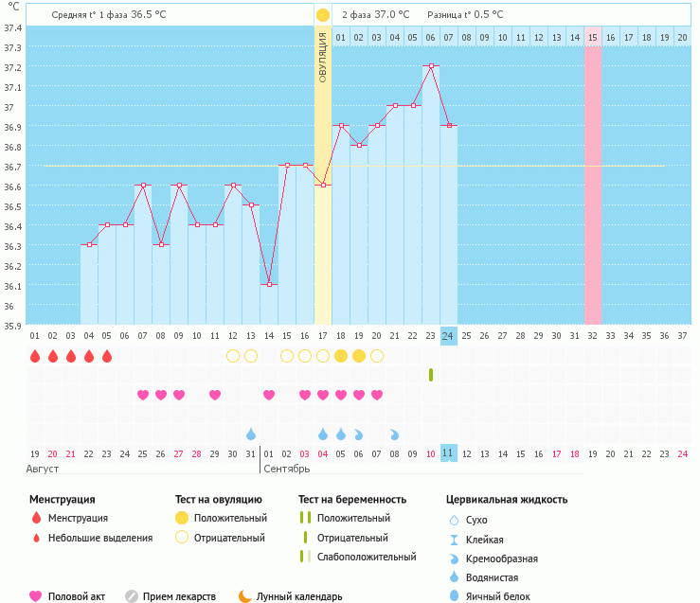Select the highlighted date 11 in September

click(x=449, y=453)
